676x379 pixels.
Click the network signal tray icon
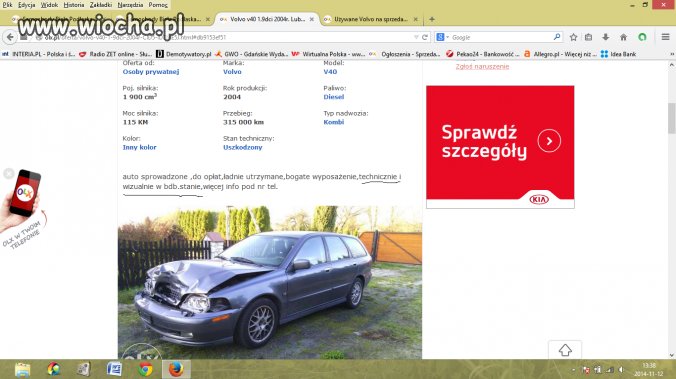click(610, 370)
